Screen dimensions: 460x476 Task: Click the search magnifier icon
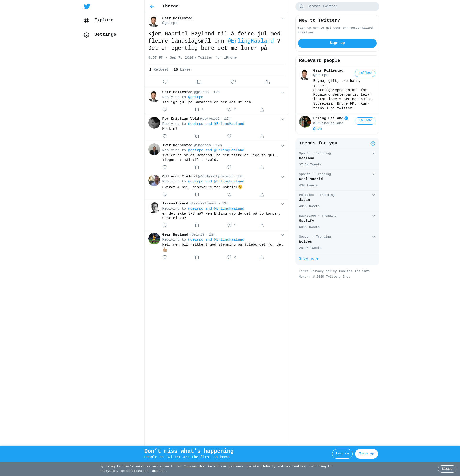click(302, 6)
